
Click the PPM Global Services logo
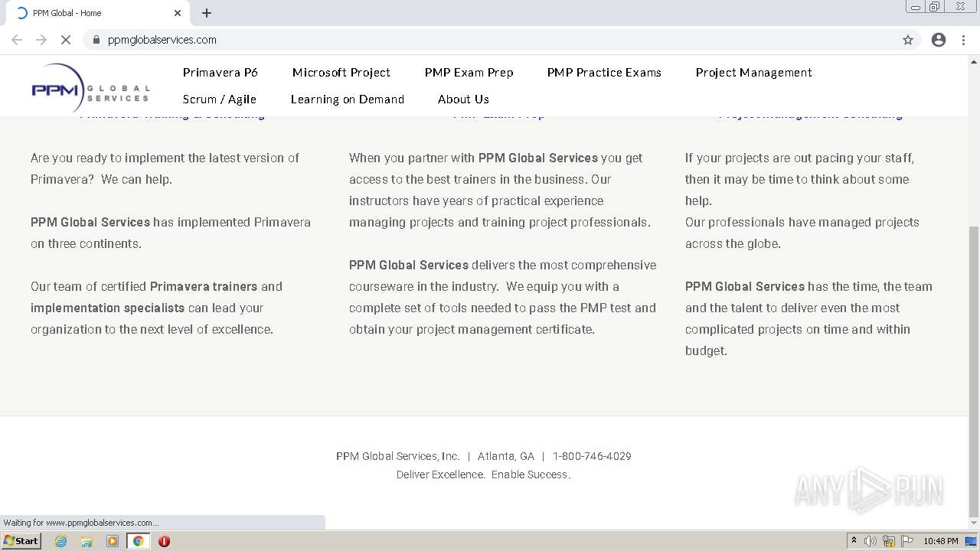[x=90, y=88]
